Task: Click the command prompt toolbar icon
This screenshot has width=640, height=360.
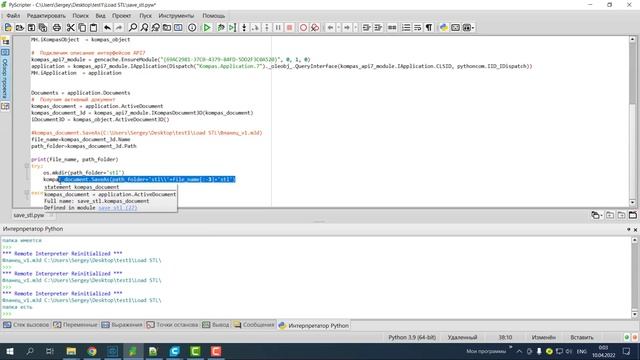Action: click(x=456, y=27)
